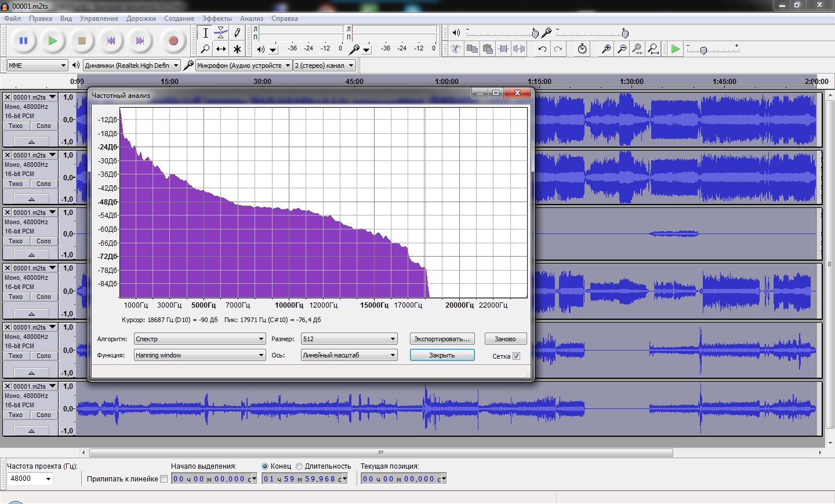Click the Экспортировать button
Image resolution: width=835 pixels, height=504 pixels.
[x=442, y=339]
